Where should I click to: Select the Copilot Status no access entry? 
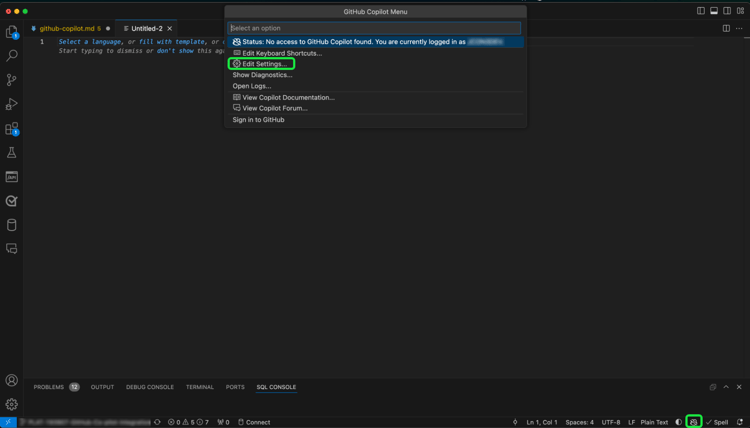coord(375,42)
